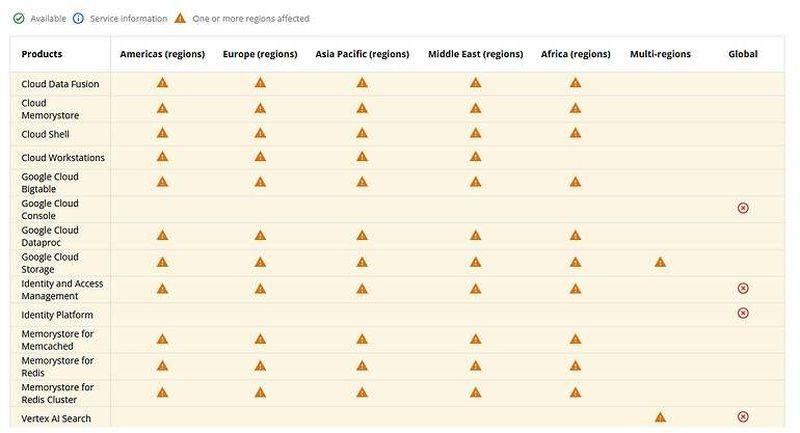Click Identity Platform Global outage icon
Viewport: 800px width, 433px height.
click(x=743, y=313)
